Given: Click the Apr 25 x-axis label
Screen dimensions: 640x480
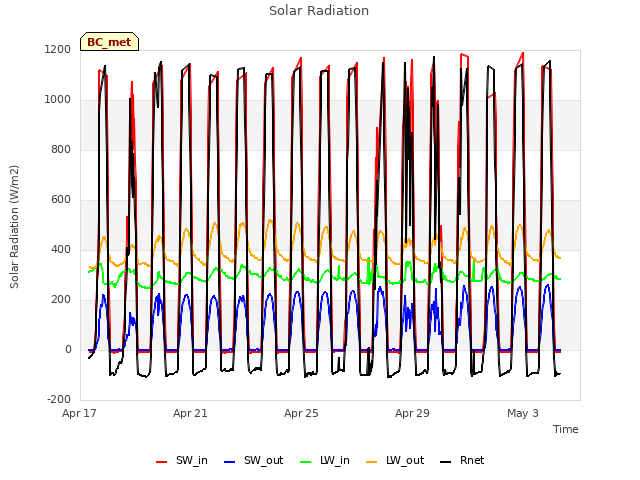Looking at the screenshot, I should [301, 413].
